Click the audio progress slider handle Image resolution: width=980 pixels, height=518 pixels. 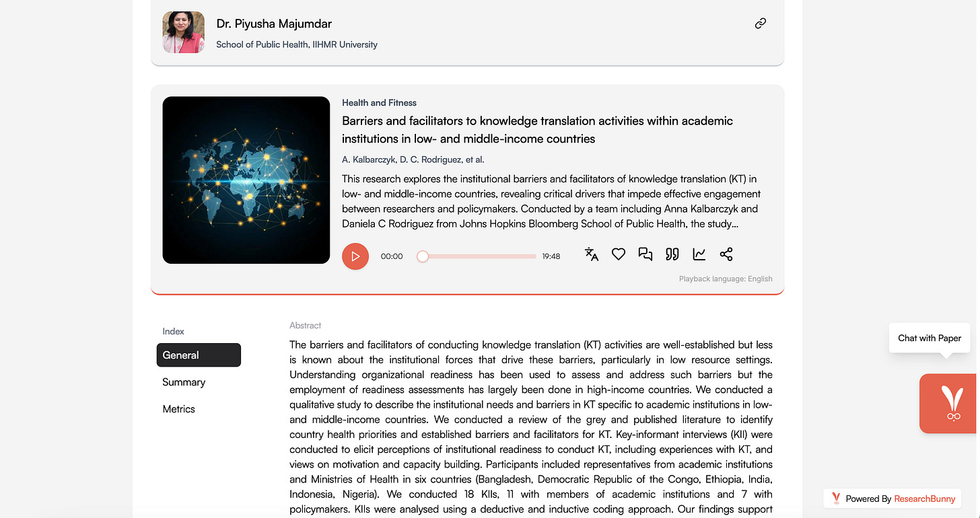(423, 256)
